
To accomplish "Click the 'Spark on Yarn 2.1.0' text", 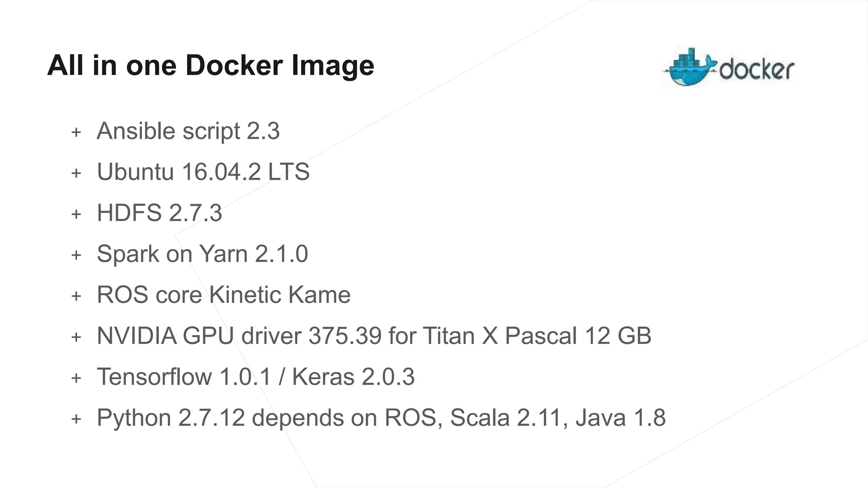I will (202, 254).
